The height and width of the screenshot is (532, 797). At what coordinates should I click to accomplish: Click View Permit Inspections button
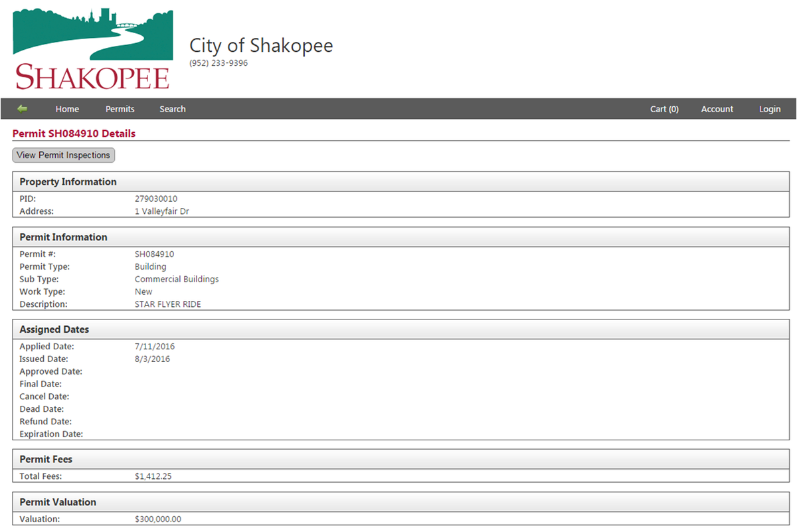(64, 155)
